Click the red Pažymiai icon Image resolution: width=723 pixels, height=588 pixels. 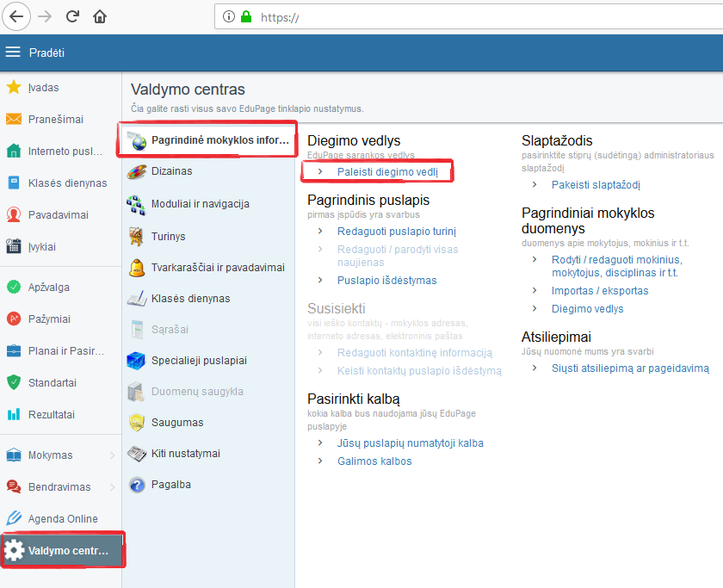point(14,319)
